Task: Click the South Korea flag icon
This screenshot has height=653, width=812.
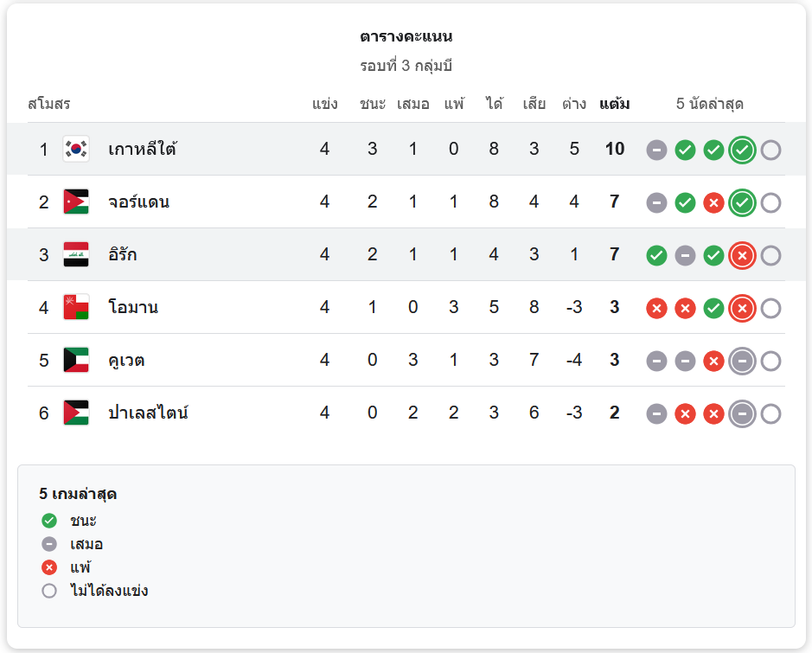Action: 76,150
